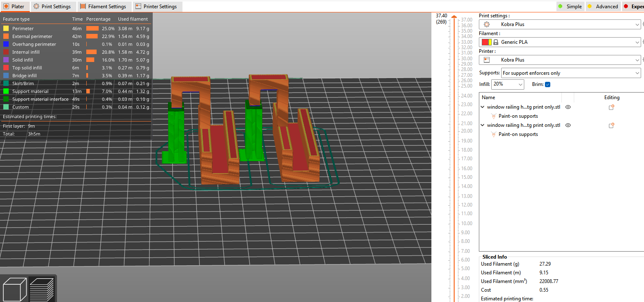Open the Filament Settings tab
644x302 pixels.
pos(104,6)
